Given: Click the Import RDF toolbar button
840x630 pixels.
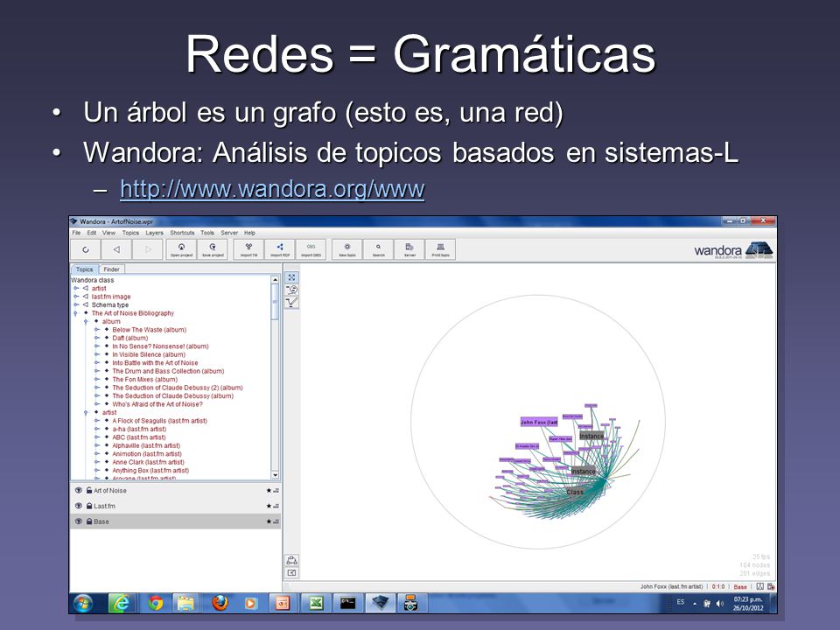Looking at the screenshot, I should tap(280, 249).
